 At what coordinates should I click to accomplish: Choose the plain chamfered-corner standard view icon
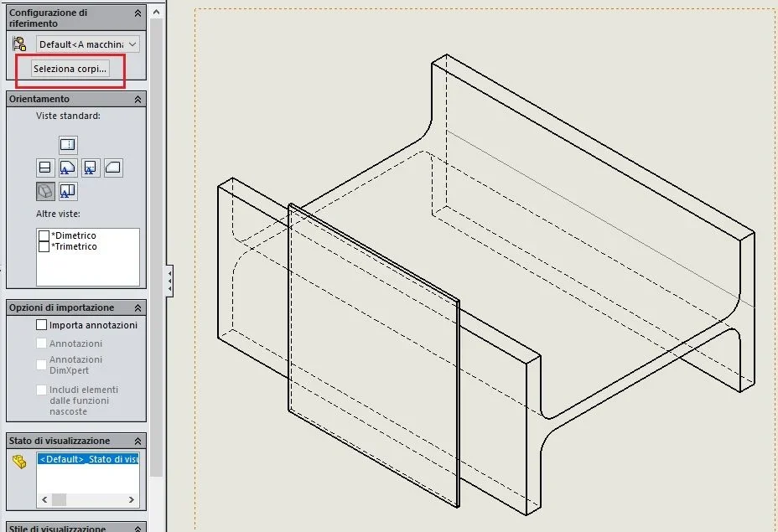coord(113,168)
